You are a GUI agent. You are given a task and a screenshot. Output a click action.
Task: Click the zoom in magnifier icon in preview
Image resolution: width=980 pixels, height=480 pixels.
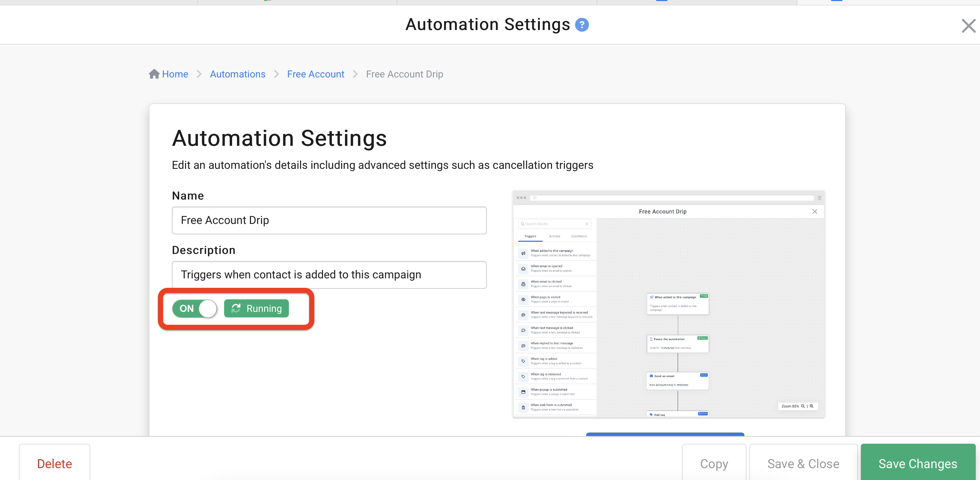[812, 406]
